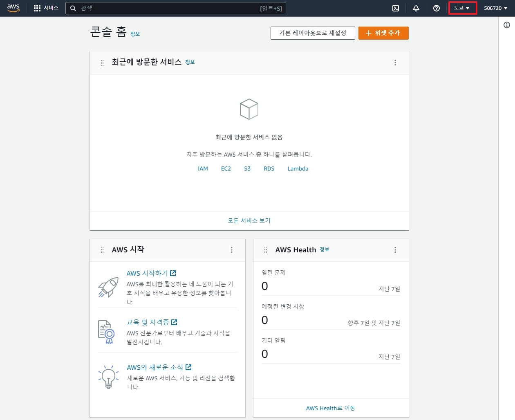Click the 위젯 추가 button
Screen dimensions: 515x420
(383, 33)
